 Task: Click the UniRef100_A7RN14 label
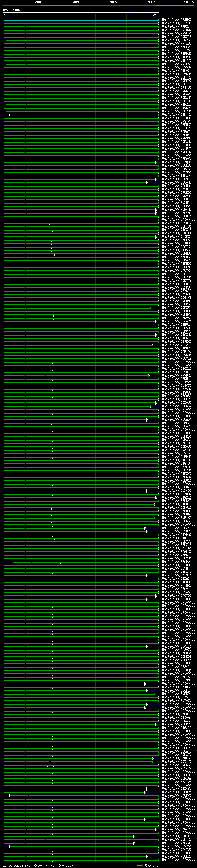coord(177,379)
